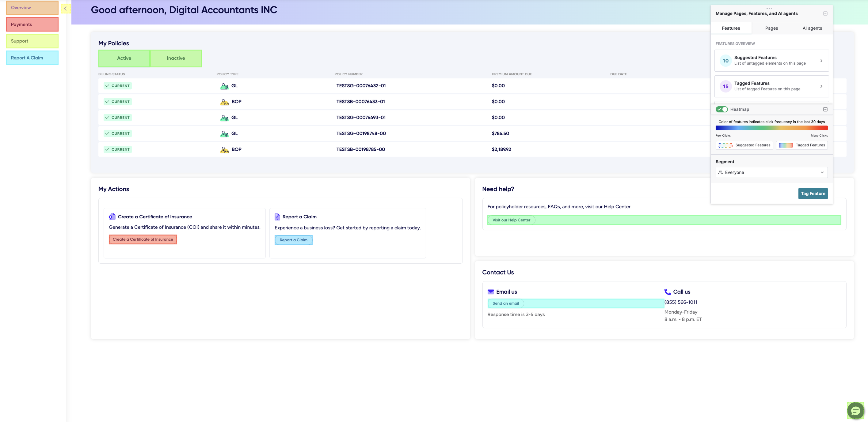Turn off the Heatmap toggle
868x422 pixels.
pos(722,109)
